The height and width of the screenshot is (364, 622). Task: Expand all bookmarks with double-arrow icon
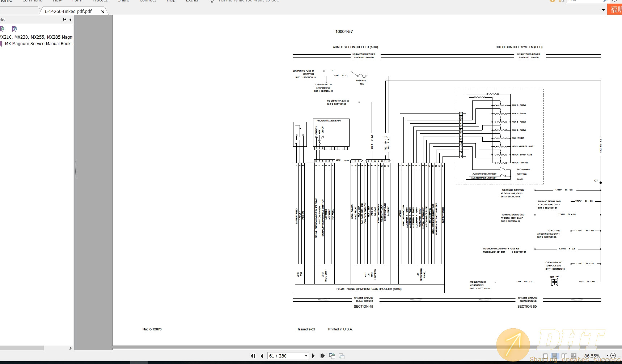(x=65, y=20)
